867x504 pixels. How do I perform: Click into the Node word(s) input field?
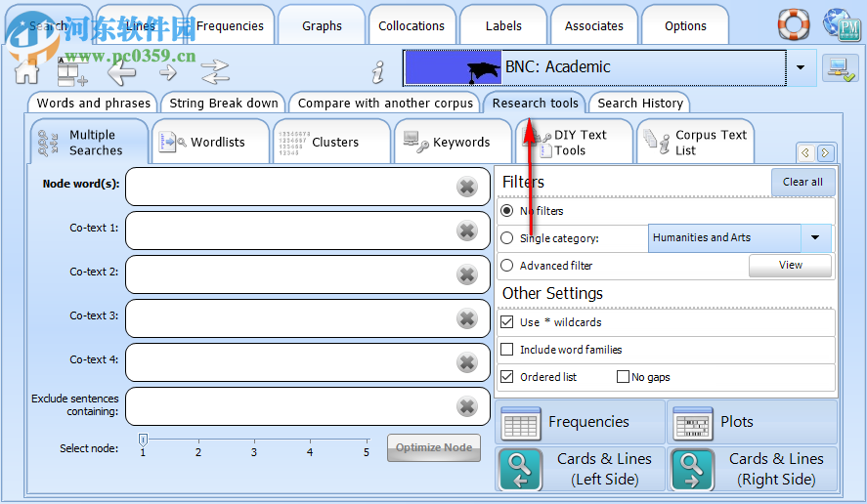click(308, 187)
